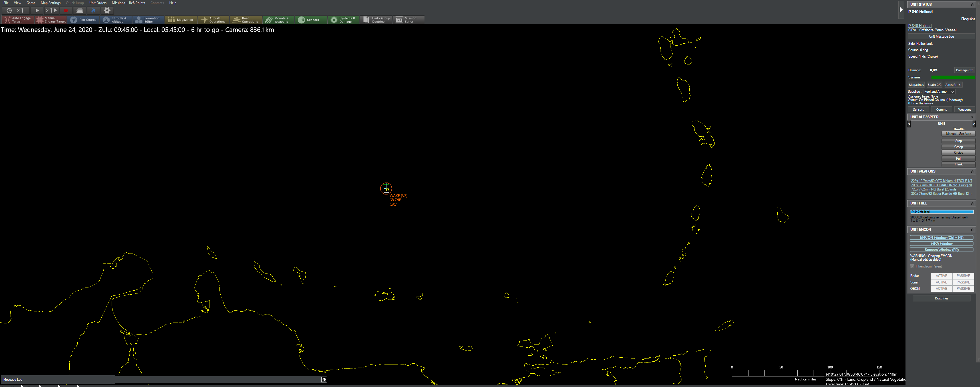Open Magazines from toolbar
Image resolution: width=980 pixels, height=387 pixels.
181,20
